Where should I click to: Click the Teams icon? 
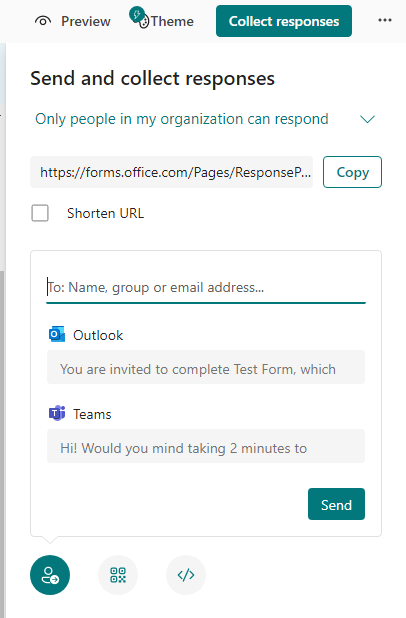pyautogui.click(x=57, y=413)
